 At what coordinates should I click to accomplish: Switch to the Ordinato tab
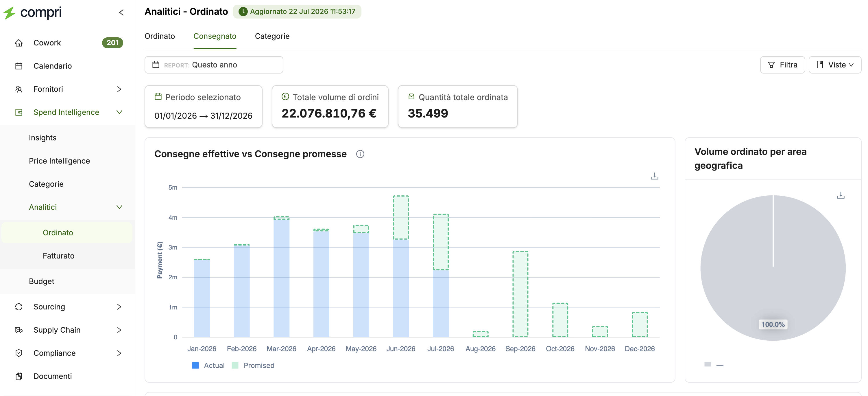160,36
